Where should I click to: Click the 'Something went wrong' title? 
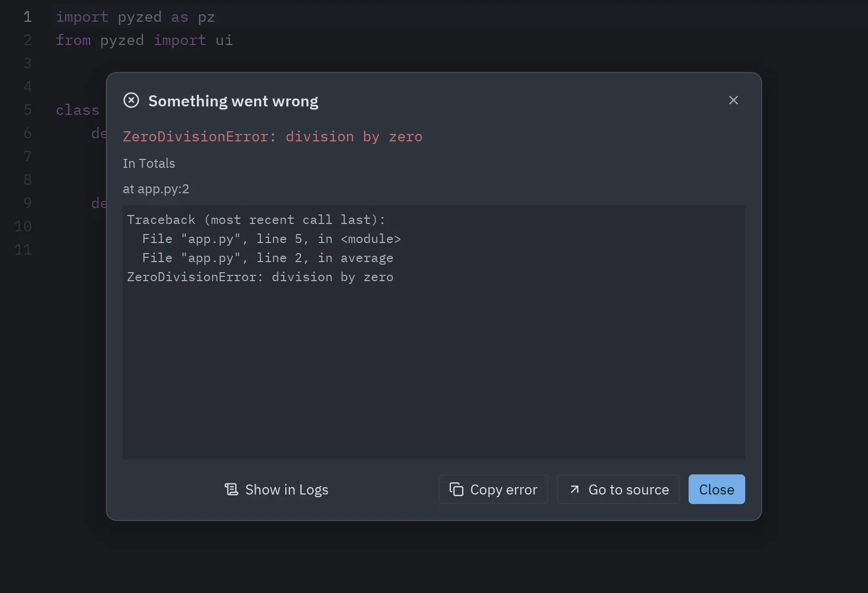(233, 101)
